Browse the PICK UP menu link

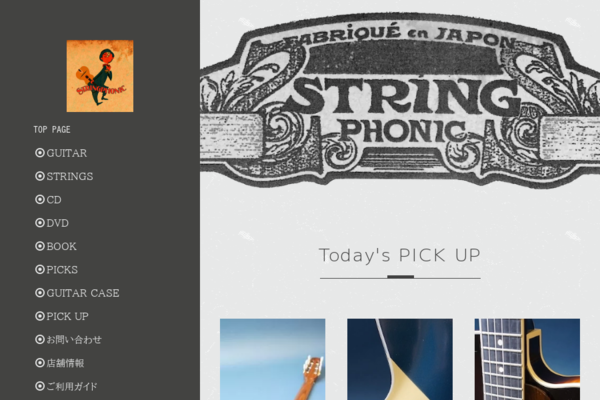[x=67, y=316]
